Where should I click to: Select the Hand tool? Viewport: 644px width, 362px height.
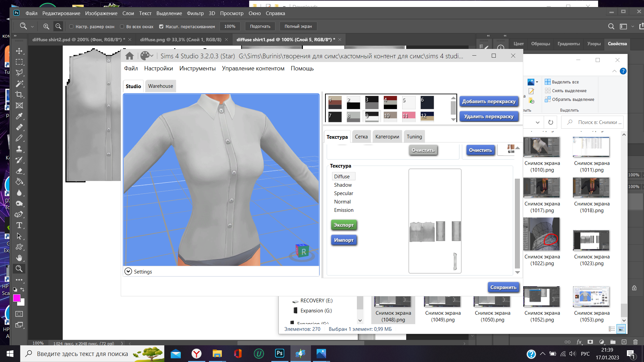19,258
